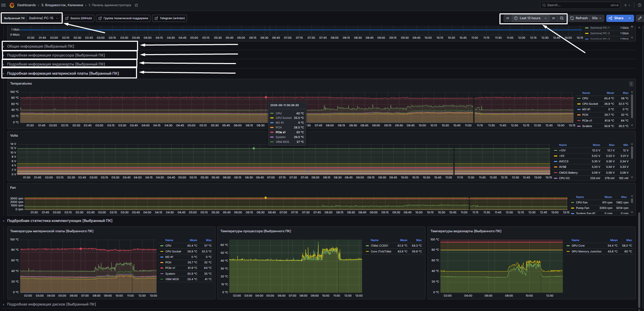Viewport: 644px width, 311px height.
Task: Open the Last 12 hours time picker
Action: pyautogui.click(x=530, y=18)
